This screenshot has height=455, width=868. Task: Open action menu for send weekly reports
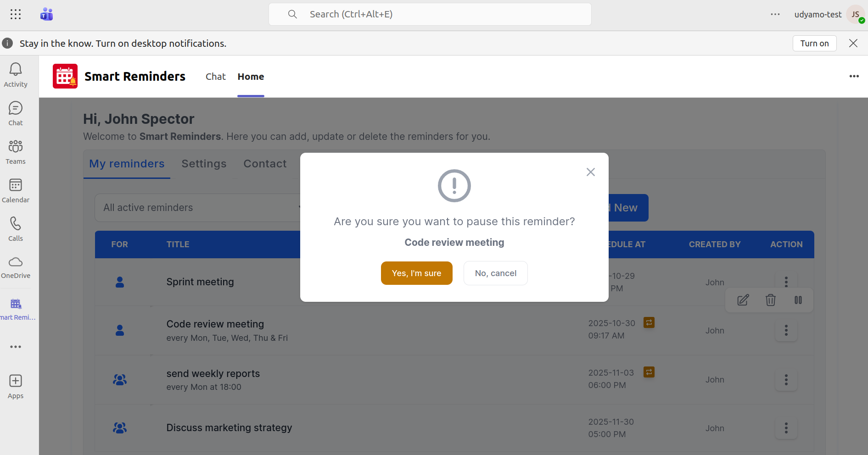pyautogui.click(x=786, y=380)
